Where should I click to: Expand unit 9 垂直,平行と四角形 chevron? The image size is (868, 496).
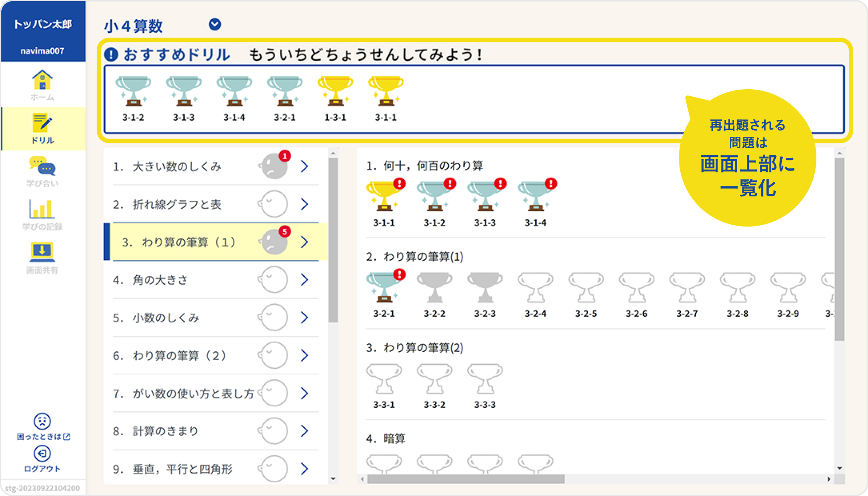(x=304, y=469)
